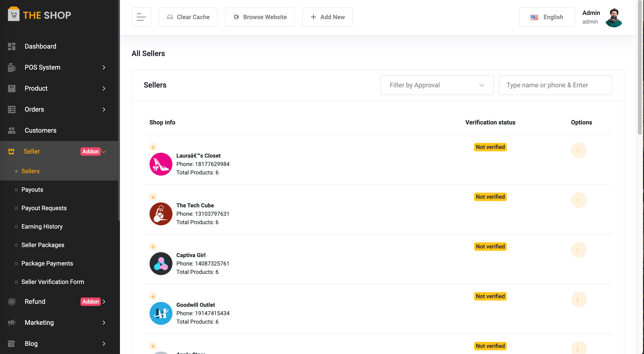Expand Product submenu chevron
Screen dimensions: 644x354
pyautogui.click(x=104, y=88)
